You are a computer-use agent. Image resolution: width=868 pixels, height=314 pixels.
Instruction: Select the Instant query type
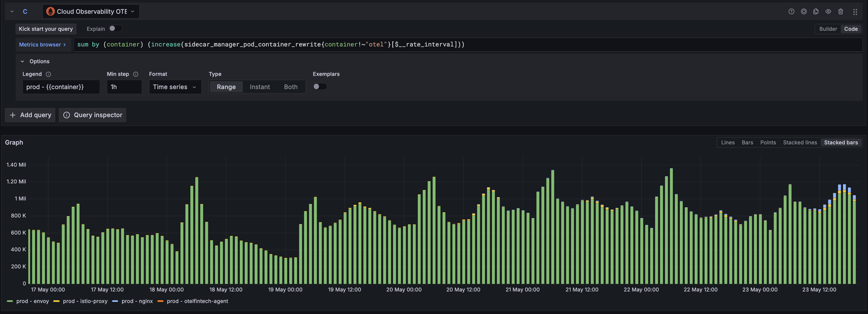(x=260, y=87)
